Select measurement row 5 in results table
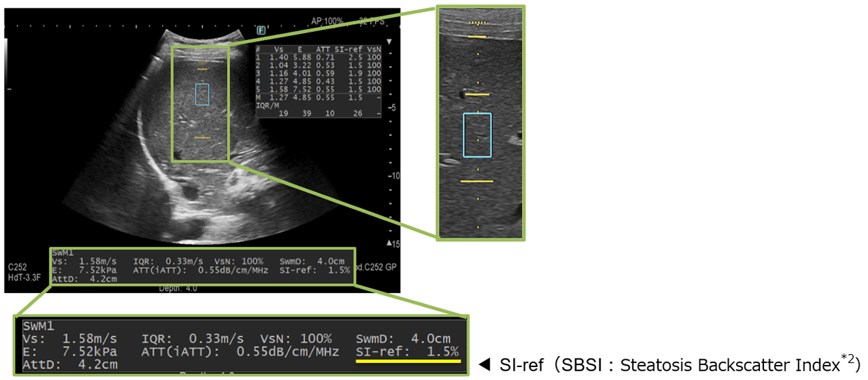 point(319,88)
